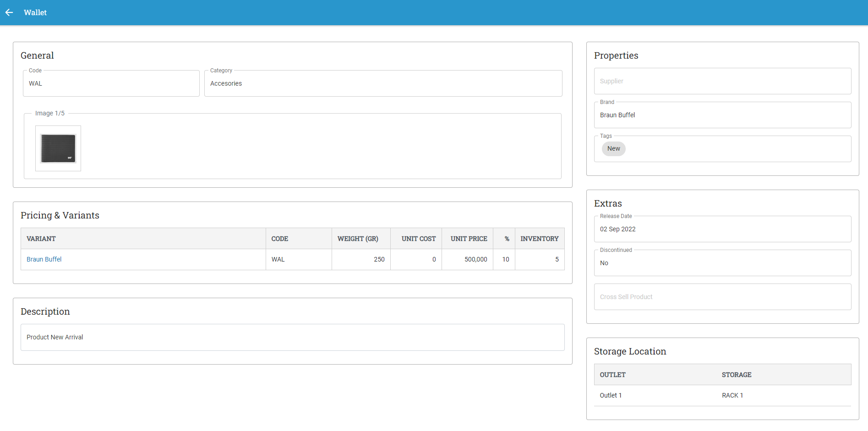Click the Description box with Product New Arrival
The image size is (868, 431).
(293, 338)
